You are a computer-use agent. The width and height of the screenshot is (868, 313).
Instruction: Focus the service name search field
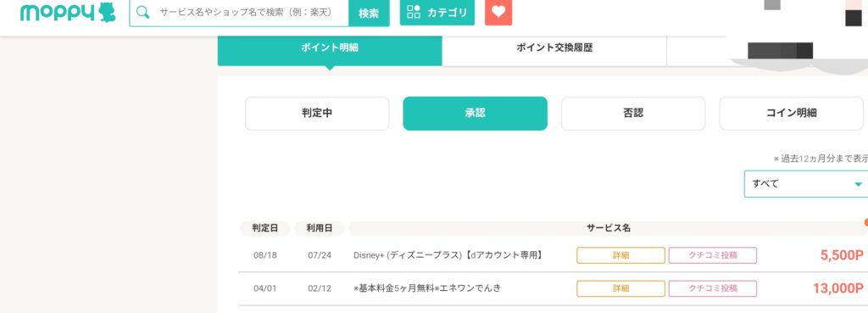[247, 13]
